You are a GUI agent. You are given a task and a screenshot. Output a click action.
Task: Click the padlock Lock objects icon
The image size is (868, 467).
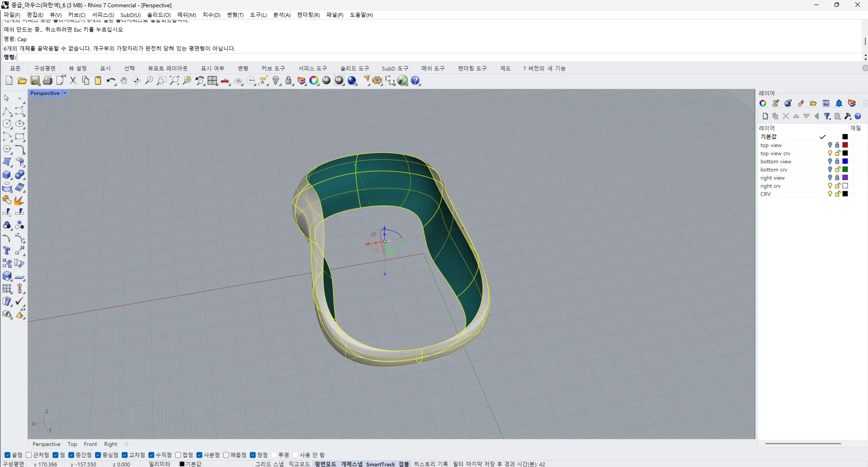(x=289, y=81)
